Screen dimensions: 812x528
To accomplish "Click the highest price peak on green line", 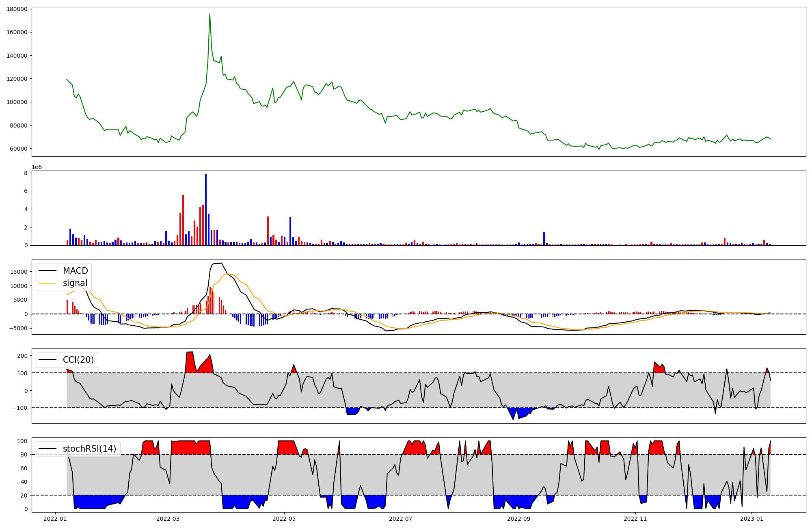I will pos(209,14).
